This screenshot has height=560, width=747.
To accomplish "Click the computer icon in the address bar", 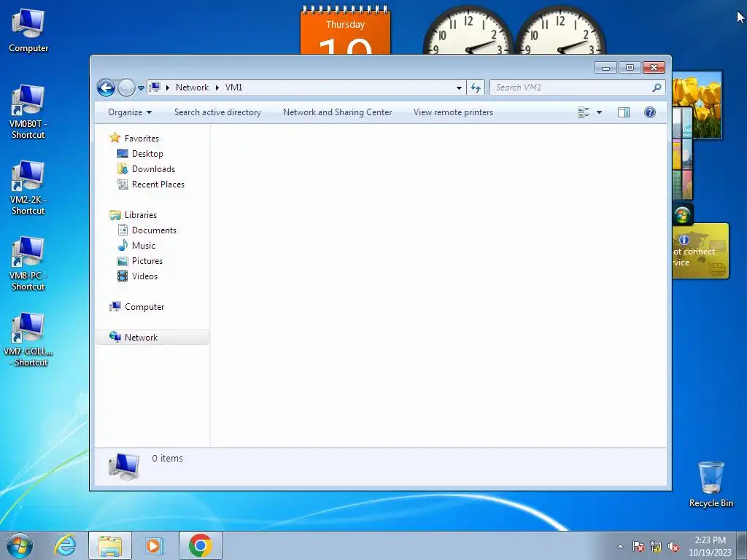I will tap(155, 87).
